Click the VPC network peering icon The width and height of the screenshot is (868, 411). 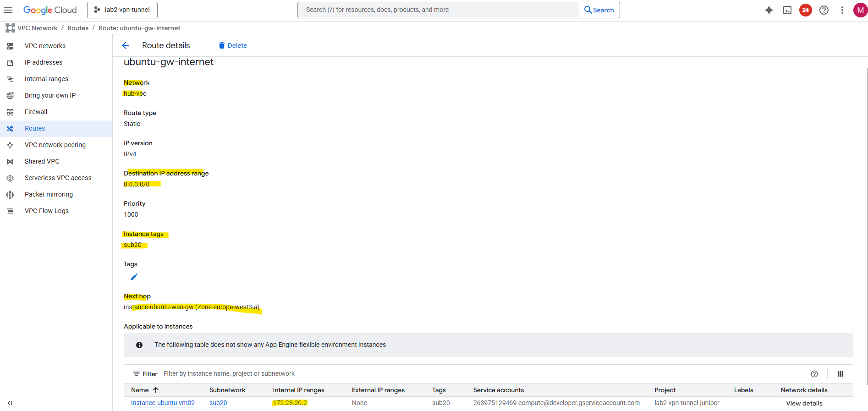pyautogui.click(x=10, y=145)
